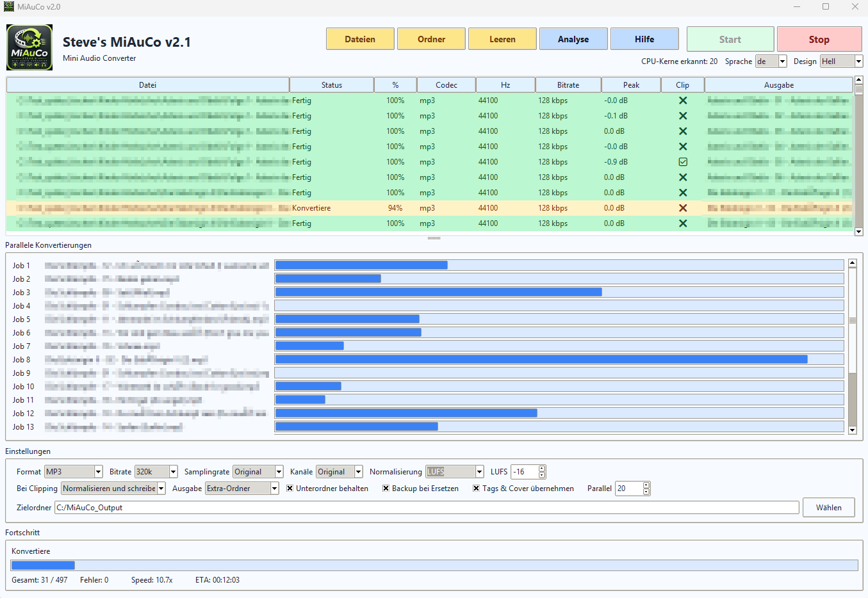Select the row with status Konvertiere
Screen dimensions: 868x598
(x=430, y=208)
